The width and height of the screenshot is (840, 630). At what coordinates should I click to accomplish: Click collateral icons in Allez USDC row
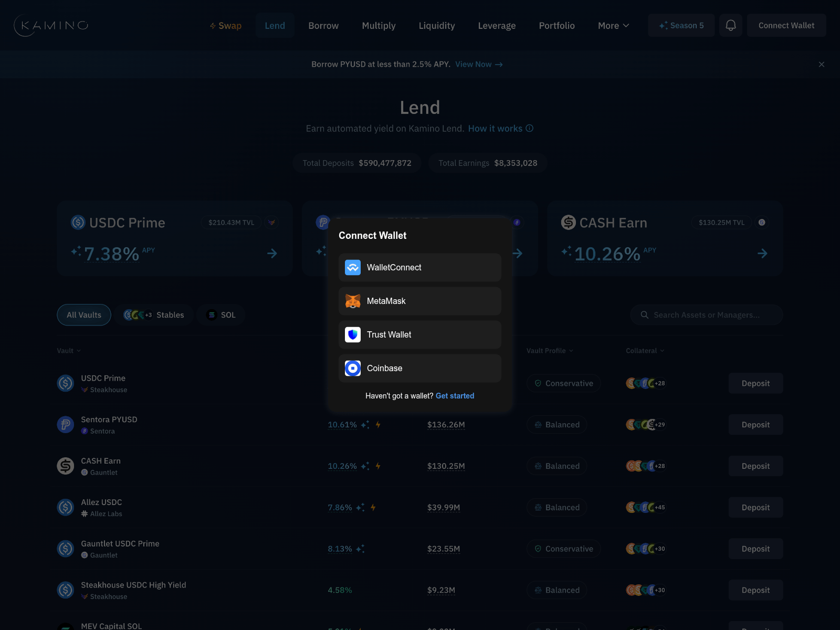click(x=646, y=508)
